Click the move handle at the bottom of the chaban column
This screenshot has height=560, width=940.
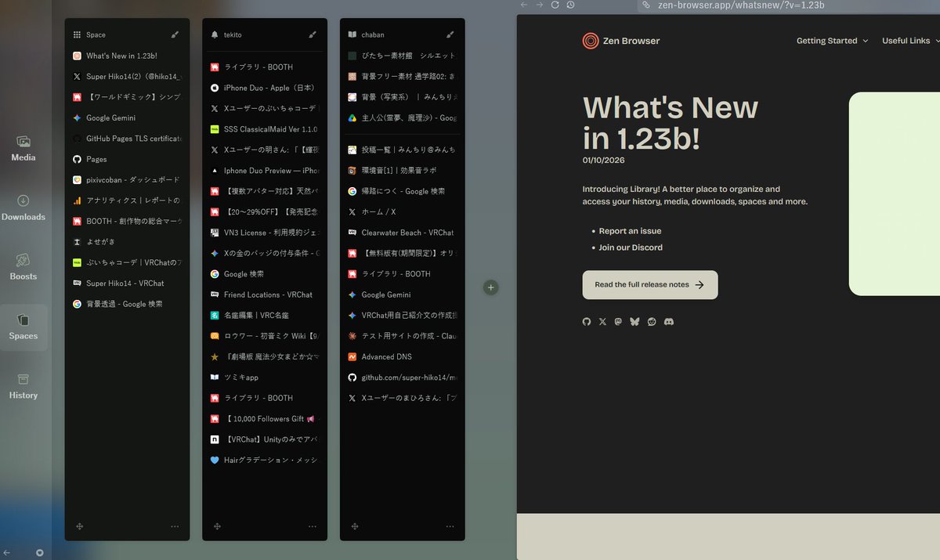355,526
